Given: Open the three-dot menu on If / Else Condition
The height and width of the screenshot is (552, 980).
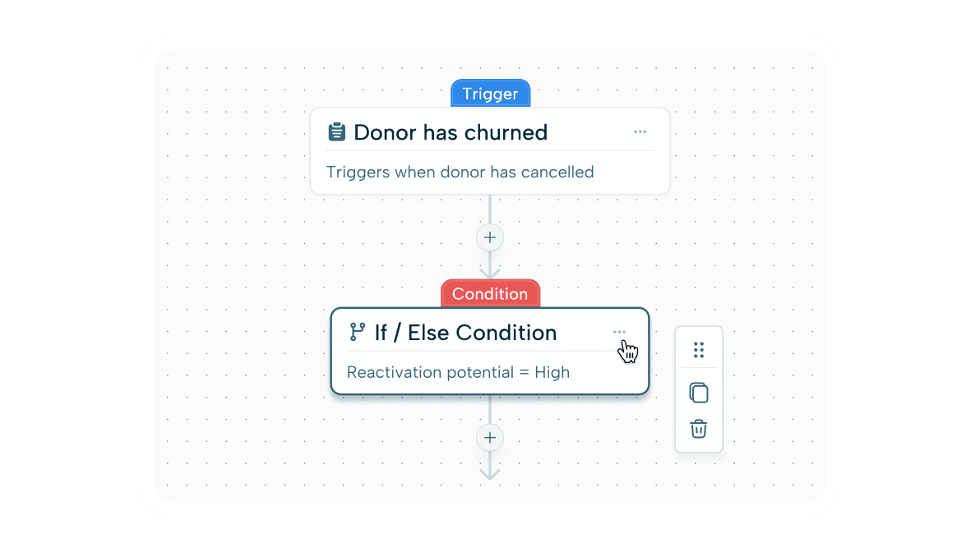Looking at the screenshot, I should 619,332.
